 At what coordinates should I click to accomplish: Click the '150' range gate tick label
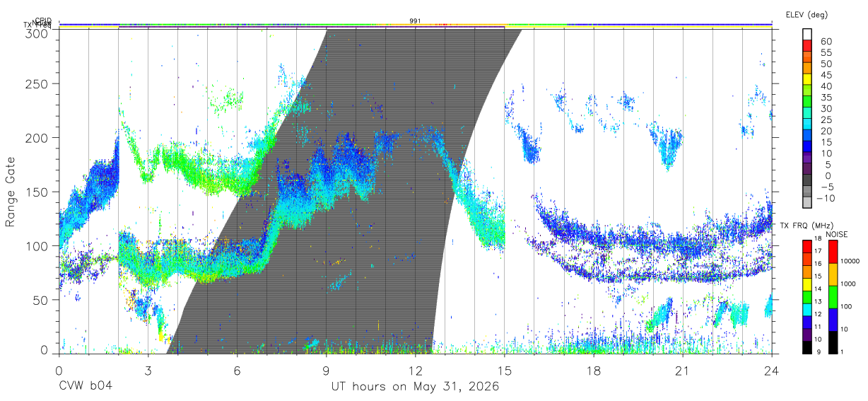point(37,192)
